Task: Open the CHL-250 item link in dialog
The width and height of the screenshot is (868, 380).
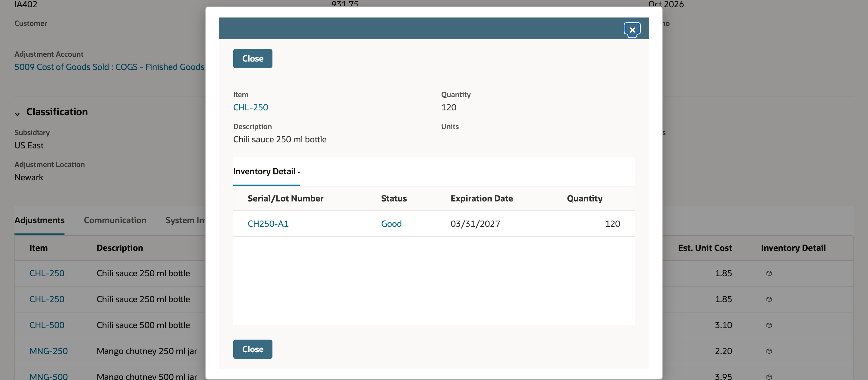Action: coord(250,107)
